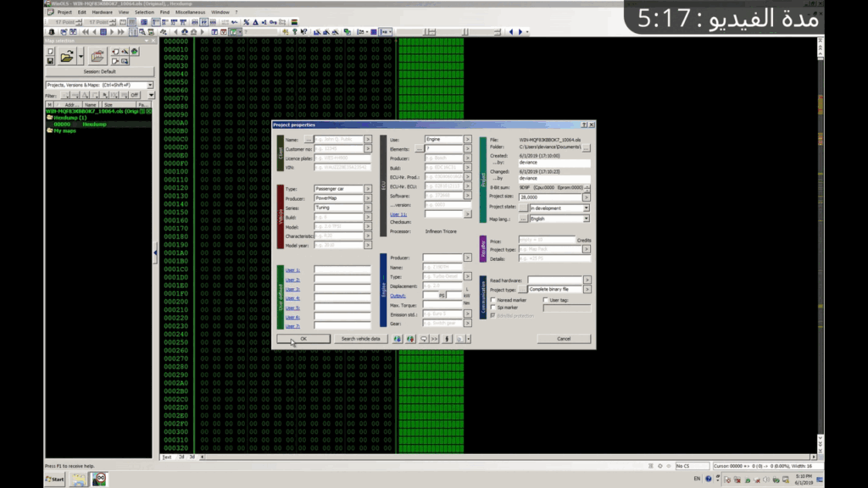The height and width of the screenshot is (488, 868).
Task: Check the User tag checkbox
Action: click(x=545, y=299)
